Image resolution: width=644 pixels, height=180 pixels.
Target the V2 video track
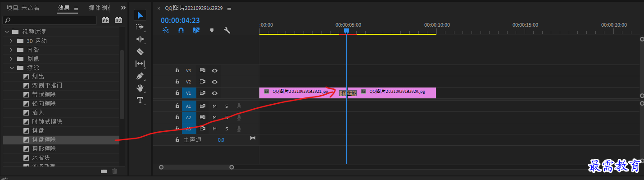pos(189,82)
